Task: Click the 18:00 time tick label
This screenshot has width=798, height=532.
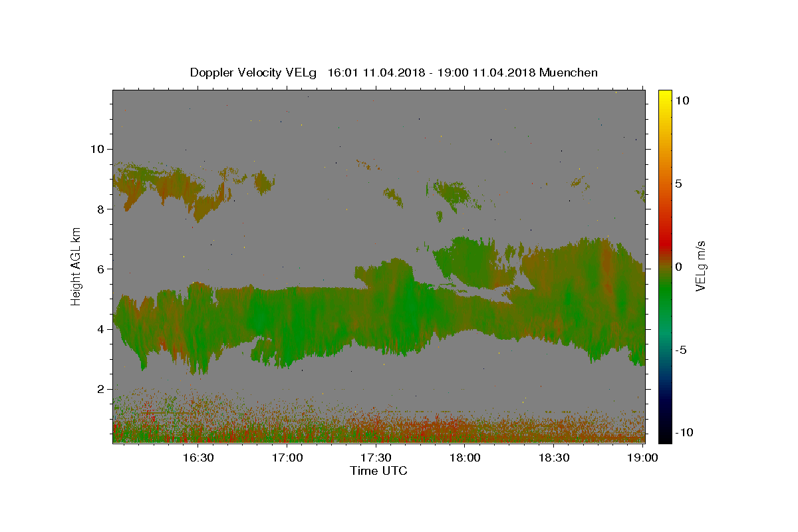Action: click(465, 458)
